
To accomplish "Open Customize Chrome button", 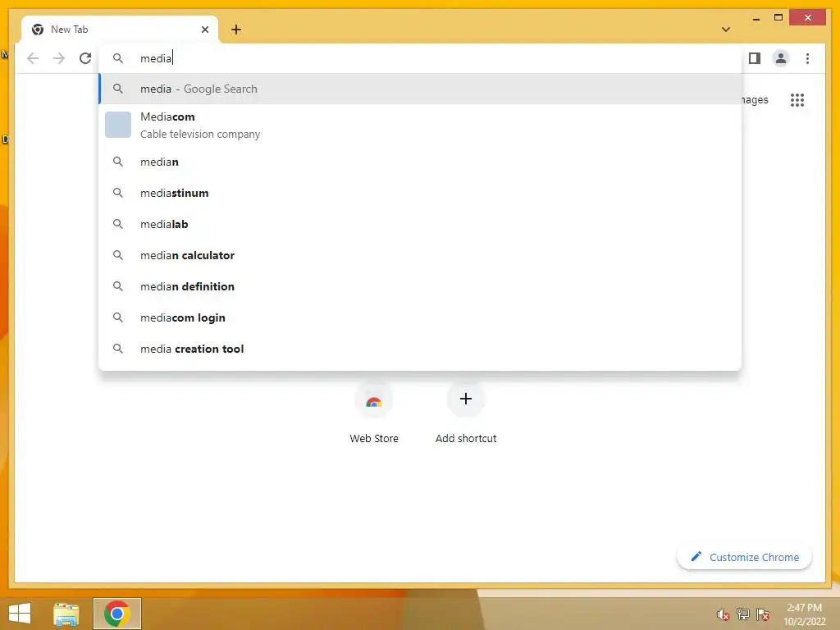I will pos(744,557).
